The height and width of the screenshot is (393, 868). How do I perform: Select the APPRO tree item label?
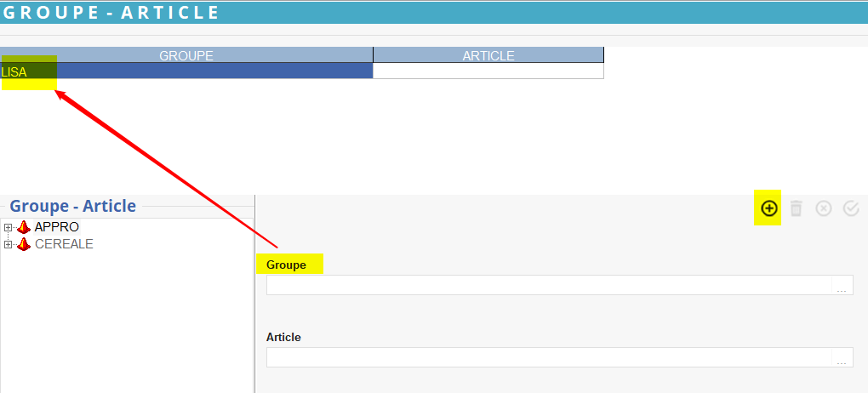57,227
